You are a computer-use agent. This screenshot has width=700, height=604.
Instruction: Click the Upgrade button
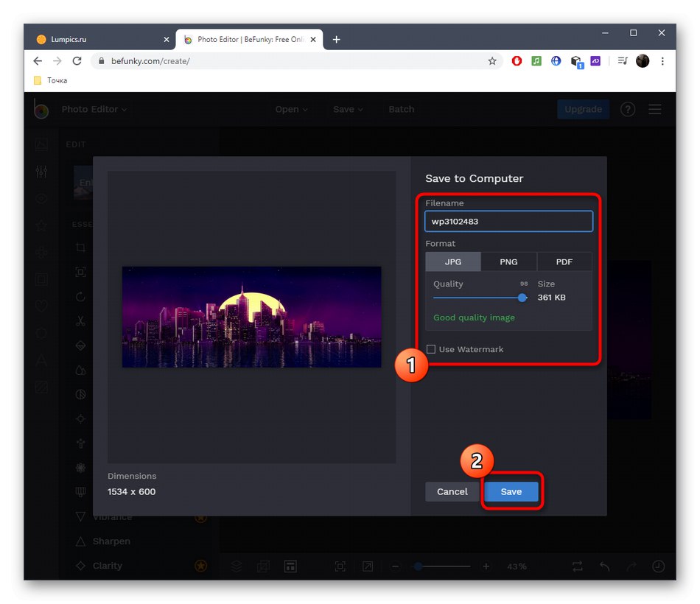click(x=583, y=109)
